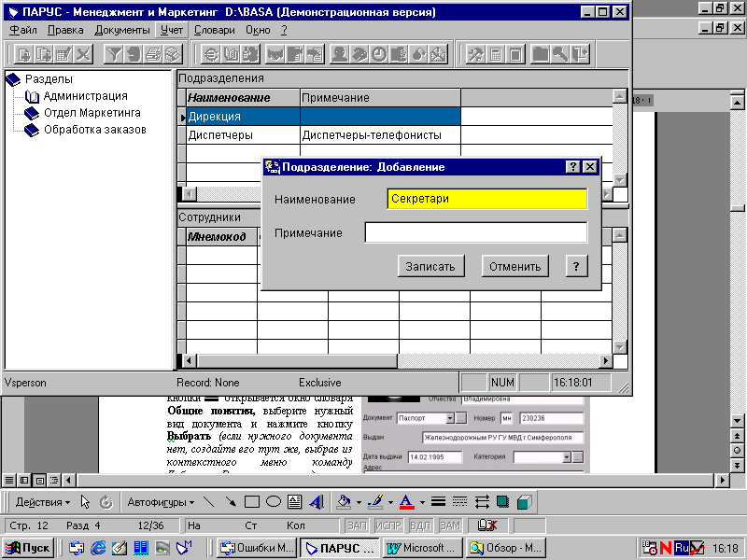Viewport: 747px width, 560px height.
Task: Click the key icon in ПАРУС toolbar
Action: tap(560, 54)
